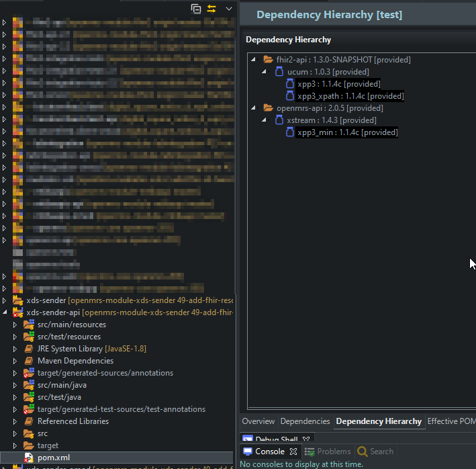The height and width of the screenshot is (469, 476).
Task: Click the xds-sender-api project icon
Action: 17,312
